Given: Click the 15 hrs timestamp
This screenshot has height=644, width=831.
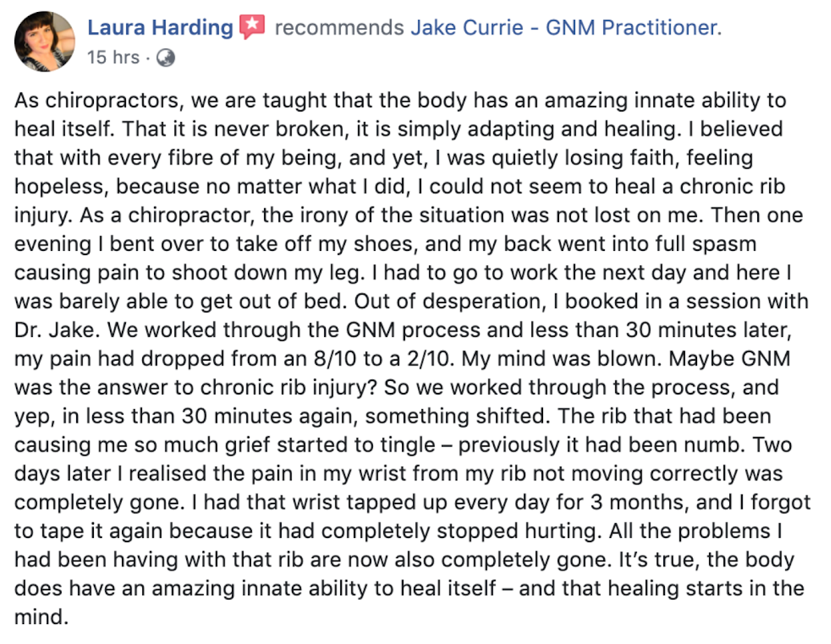Looking at the screenshot, I should coord(113,57).
